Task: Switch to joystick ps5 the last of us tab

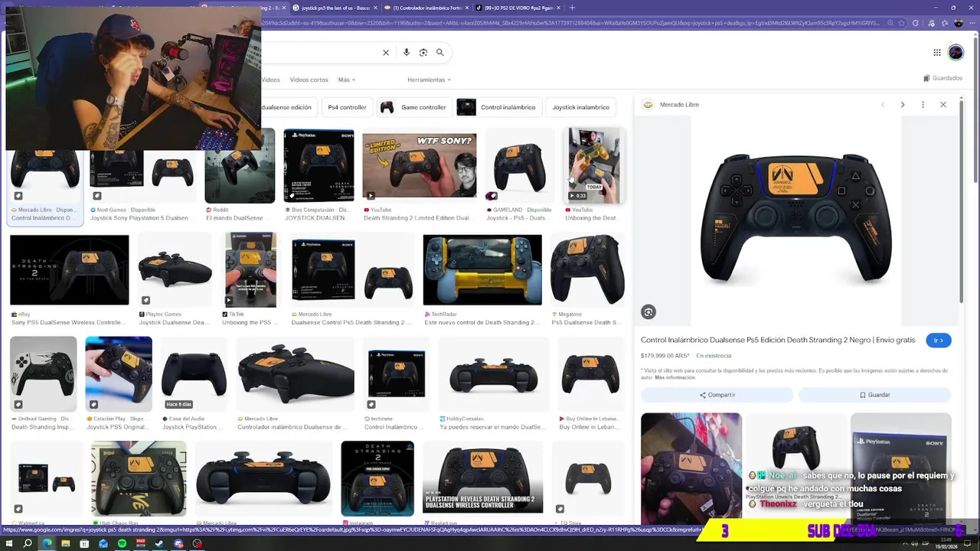Action: point(335,8)
